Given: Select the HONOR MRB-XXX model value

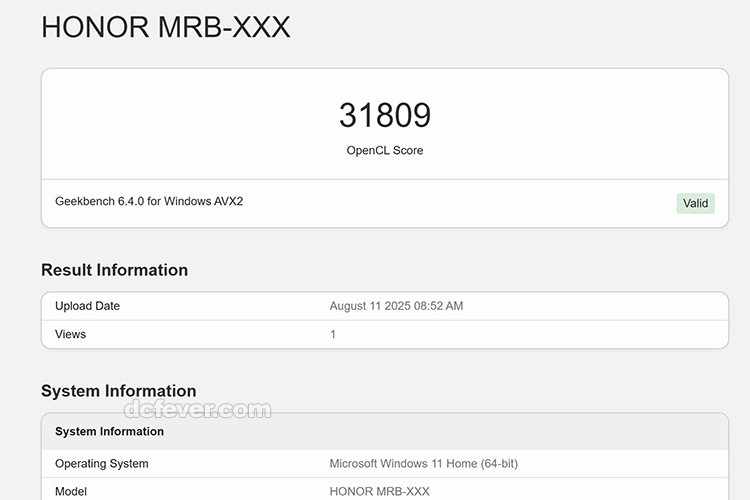Looking at the screenshot, I should [x=379, y=492].
